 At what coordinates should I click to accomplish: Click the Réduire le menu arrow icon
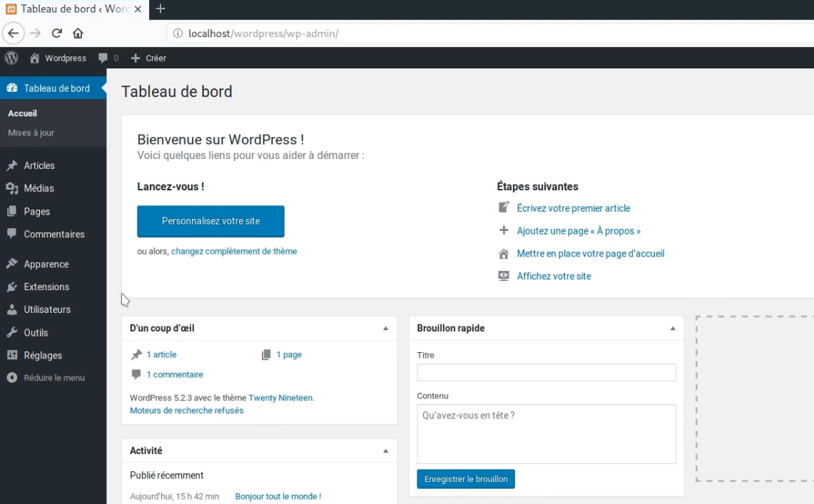pos(12,378)
